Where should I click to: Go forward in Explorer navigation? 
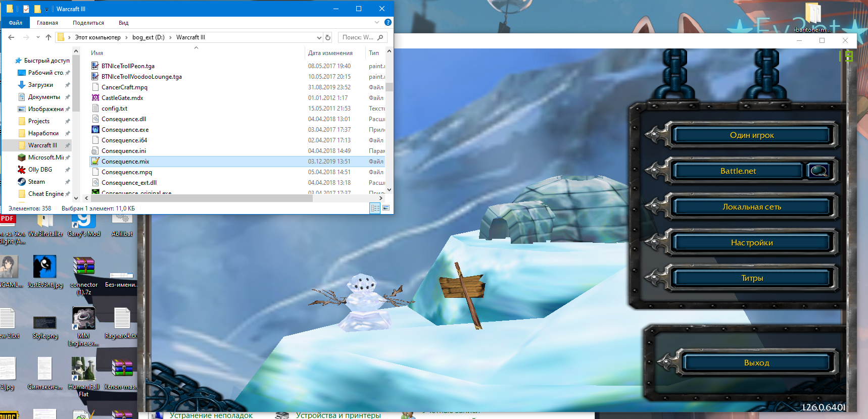pos(26,37)
